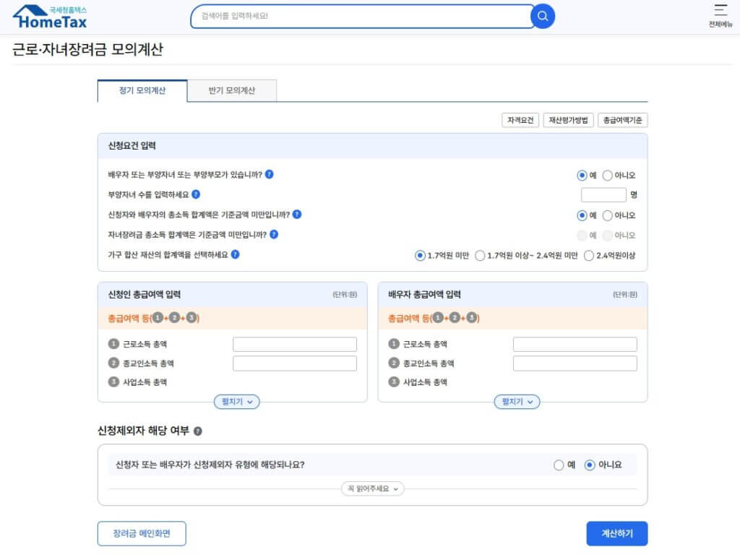Expand 펼치기 in 신청인 총급여액 panel
The width and height of the screenshot is (740, 560).
tap(236, 402)
